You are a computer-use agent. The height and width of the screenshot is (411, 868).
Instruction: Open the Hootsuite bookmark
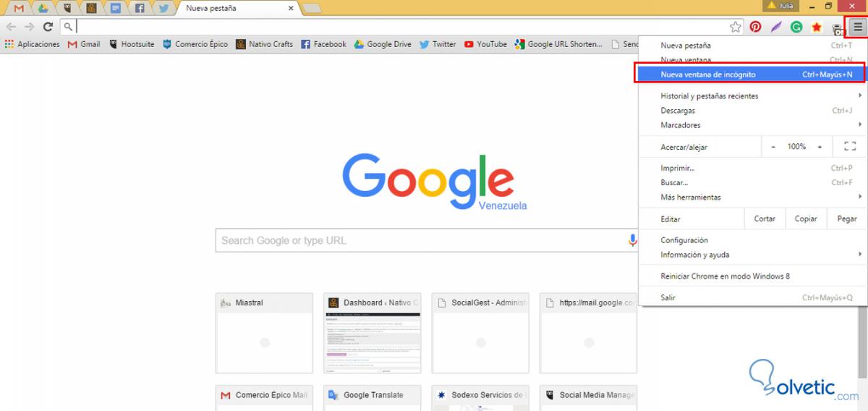pyautogui.click(x=131, y=44)
